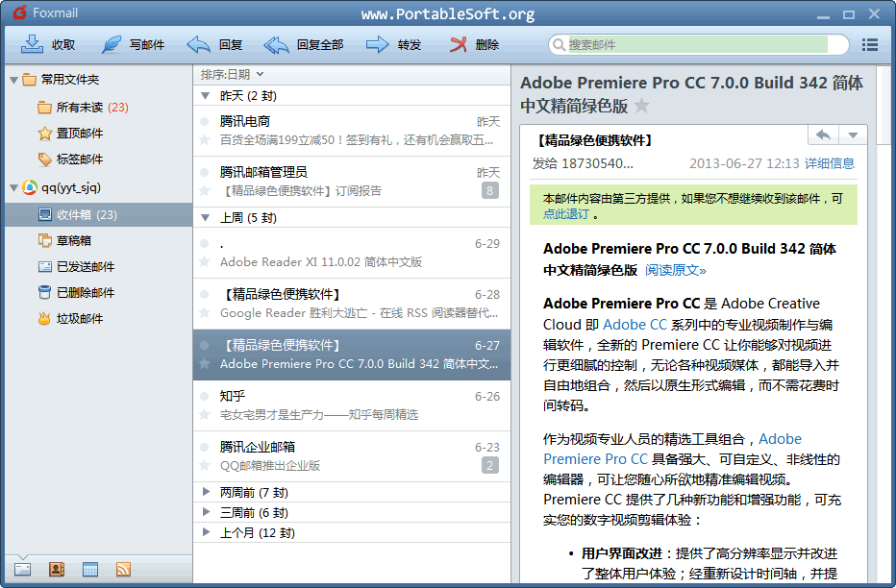Toggle star on the 知乎 email

[204, 414]
